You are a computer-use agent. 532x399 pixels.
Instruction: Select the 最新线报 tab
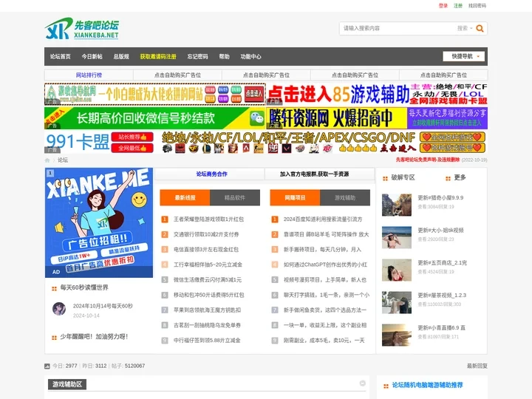point(185,197)
